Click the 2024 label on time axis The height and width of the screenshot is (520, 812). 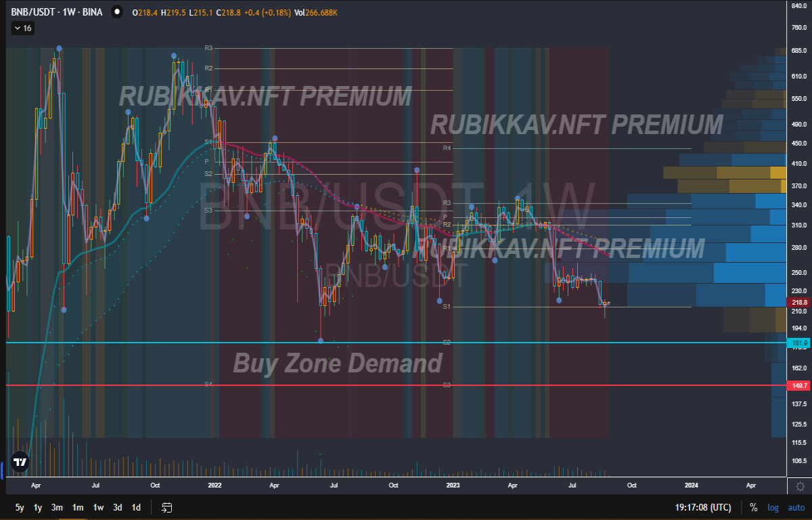pyautogui.click(x=692, y=485)
